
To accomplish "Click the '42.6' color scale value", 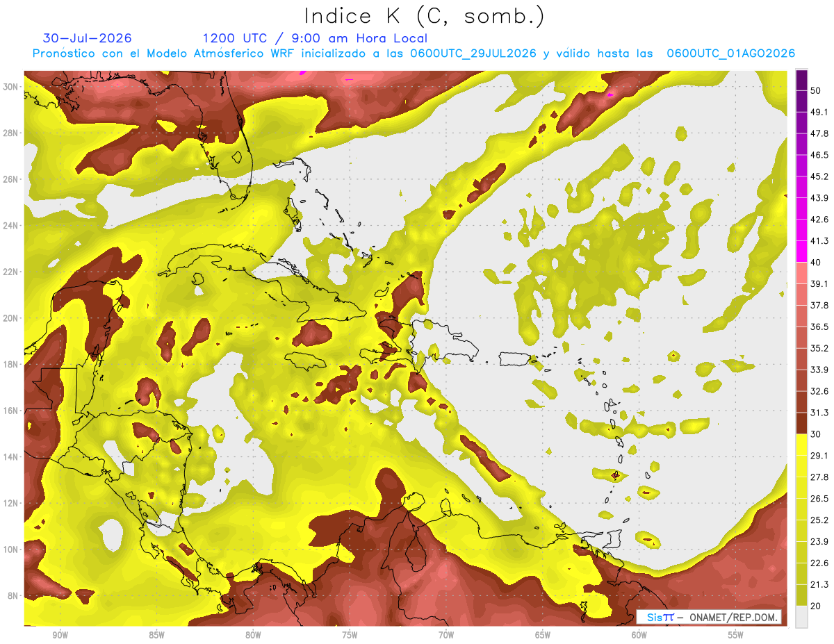I will pos(819,220).
